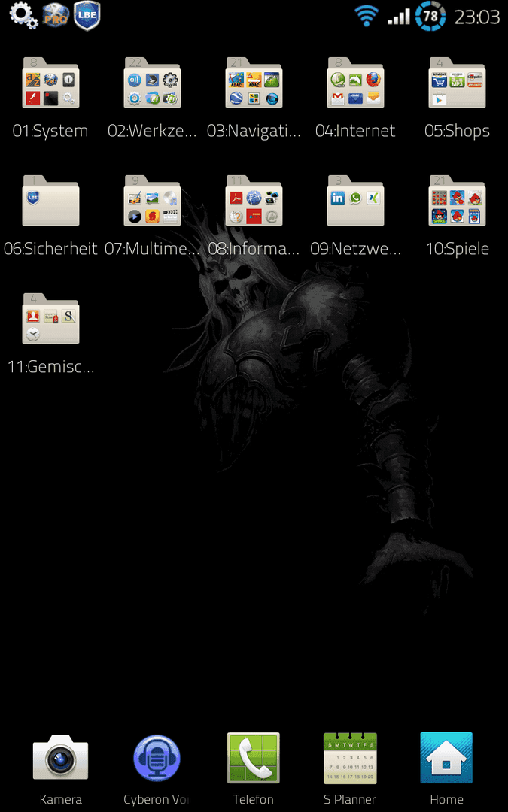Open the 08:Informa... folder

pyautogui.click(x=254, y=201)
